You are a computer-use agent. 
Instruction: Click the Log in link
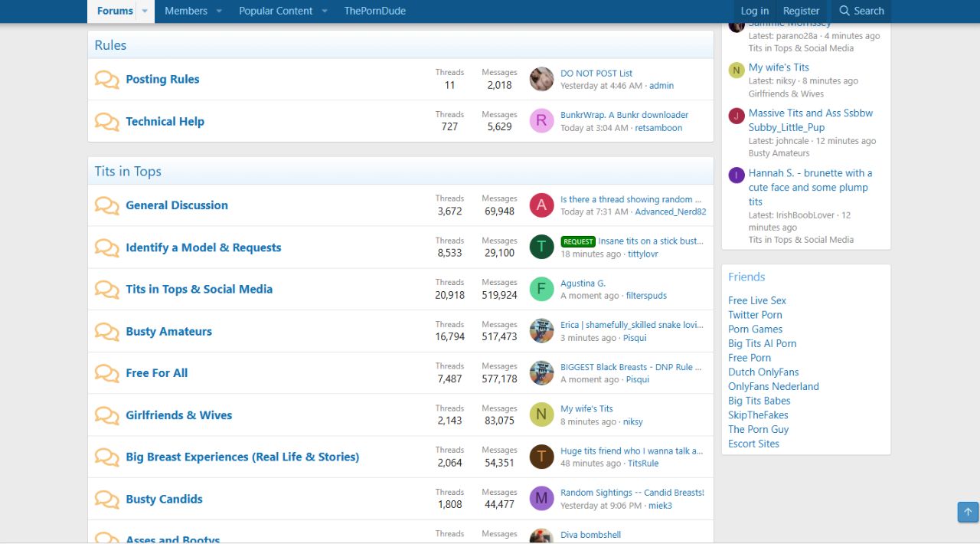coord(754,11)
